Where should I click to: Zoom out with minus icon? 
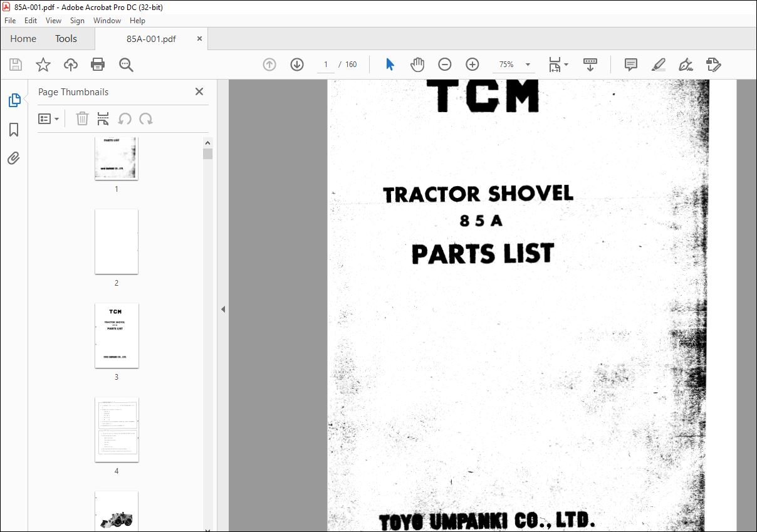click(x=445, y=65)
